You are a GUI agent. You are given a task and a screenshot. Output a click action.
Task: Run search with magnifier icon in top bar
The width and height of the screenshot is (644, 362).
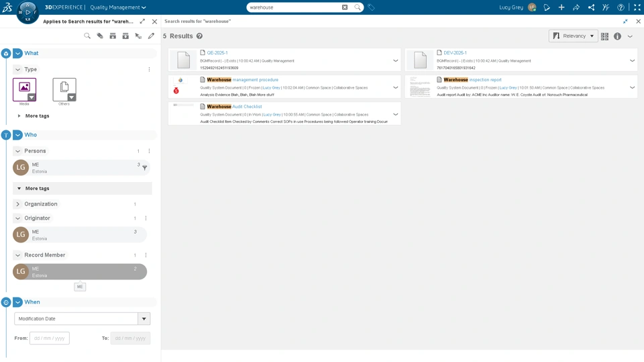click(358, 7)
